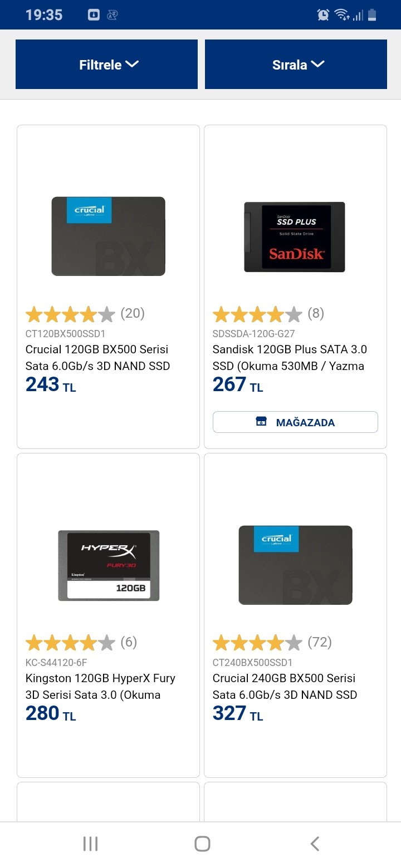Viewport: 401px width, 868px height.
Task: Open the Crucial 120GB BX500 product image
Action: 108,236
